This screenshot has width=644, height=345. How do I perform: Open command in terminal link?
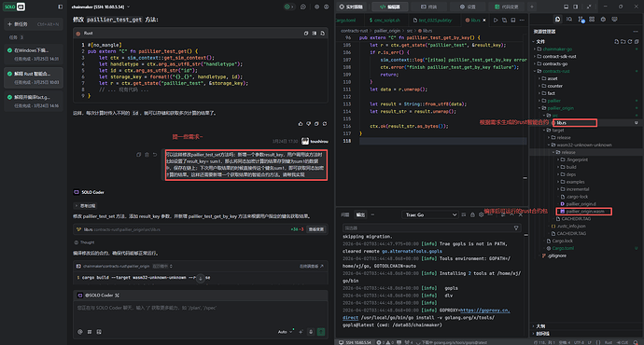312,267
